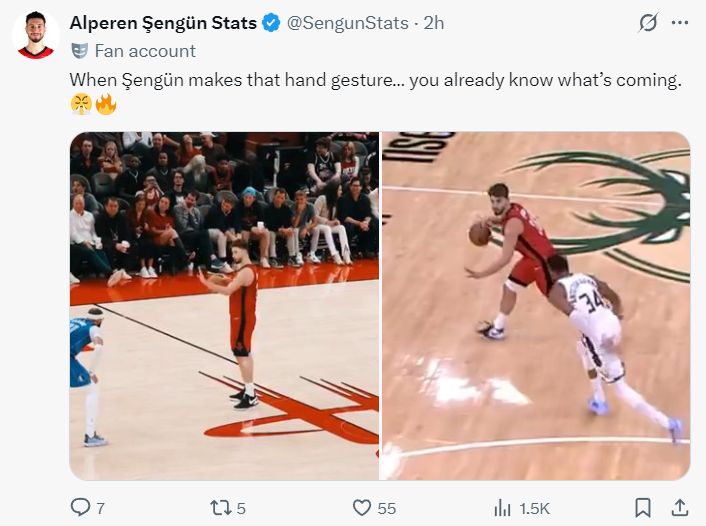Click the blue verified badge

271,23
